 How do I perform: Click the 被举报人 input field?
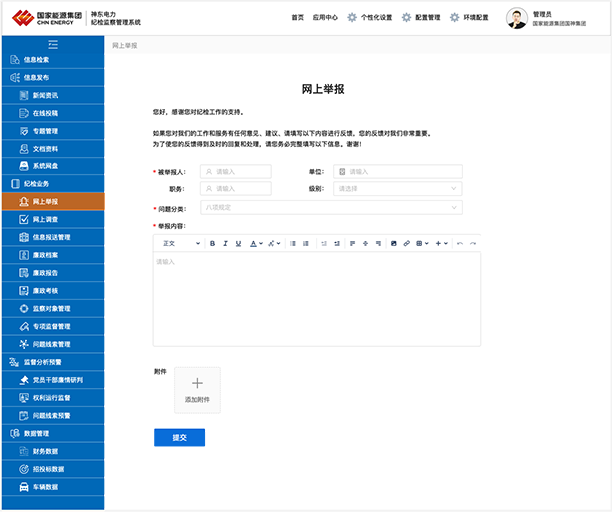[x=236, y=171]
